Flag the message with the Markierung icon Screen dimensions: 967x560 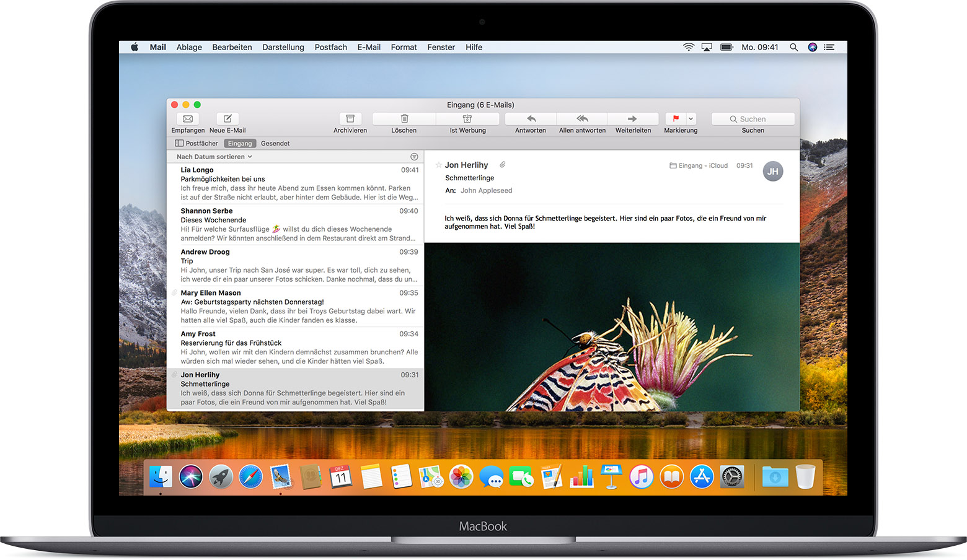[675, 120]
